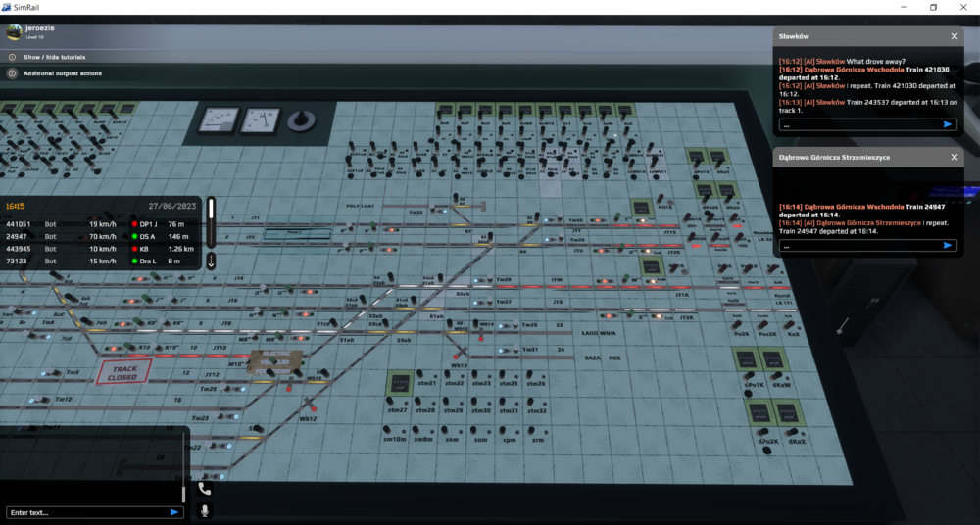This screenshot has width=980, height=525.
Task: Click the phone call icon
Action: 205,489
